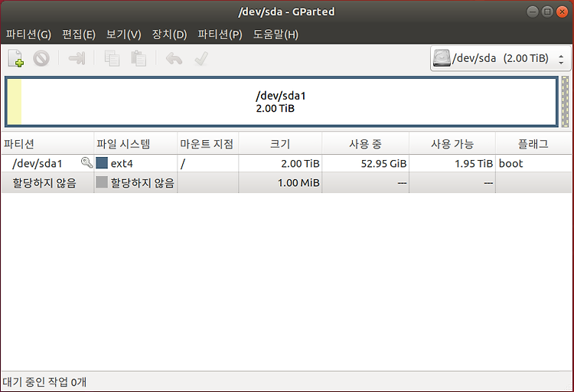
Task: Apply all operations checkmark icon
Action: [201, 58]
